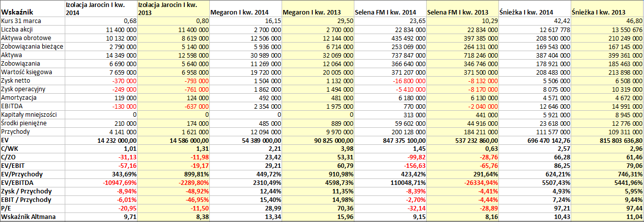The image size is (644, 222).
Task: Select cell with value -2 040 000
Action: [462, 106]
